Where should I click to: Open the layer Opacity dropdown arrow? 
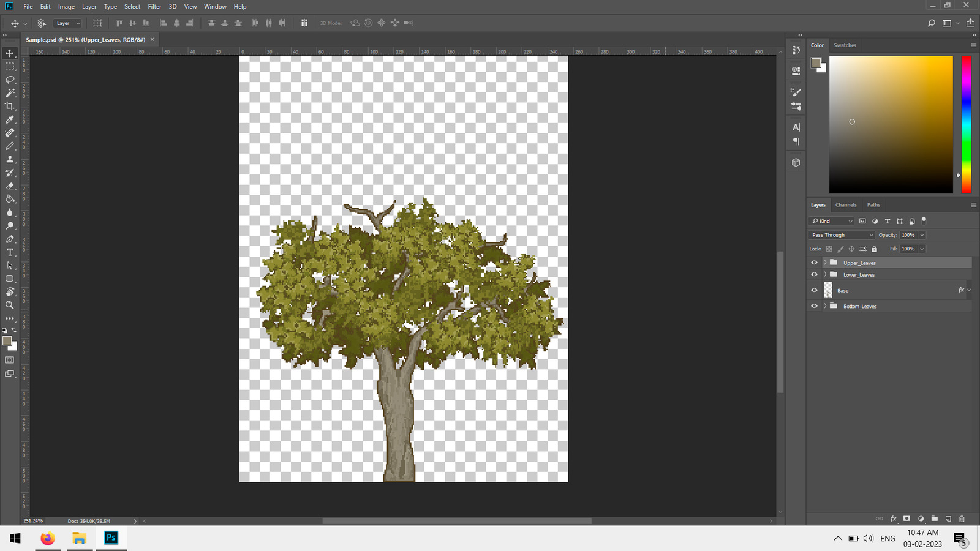922,235
